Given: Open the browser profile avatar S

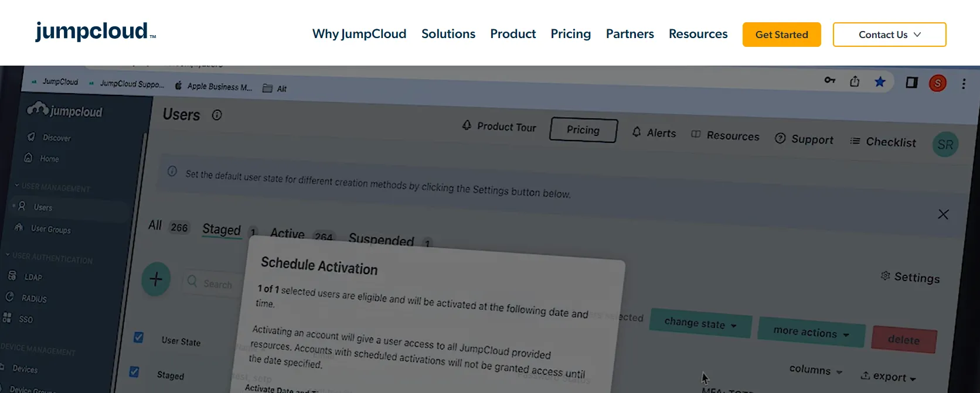Looking at the screenshot, I should click(938, 83).
